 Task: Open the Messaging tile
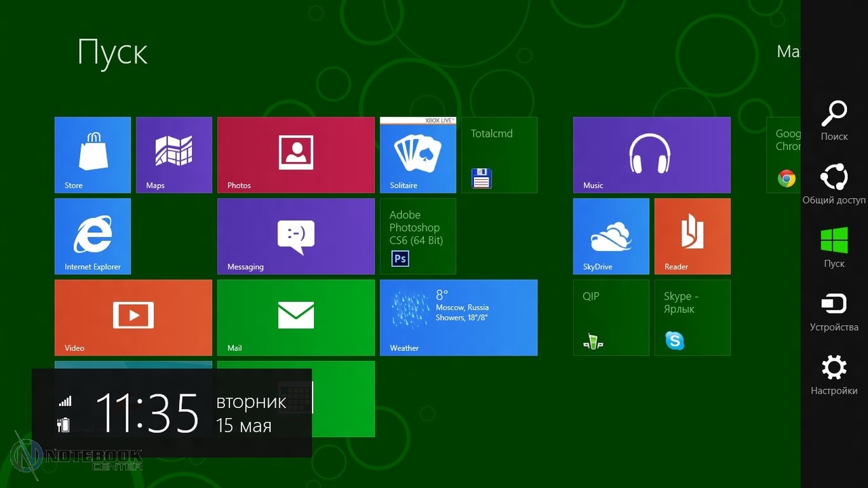[x=296, y=236]
